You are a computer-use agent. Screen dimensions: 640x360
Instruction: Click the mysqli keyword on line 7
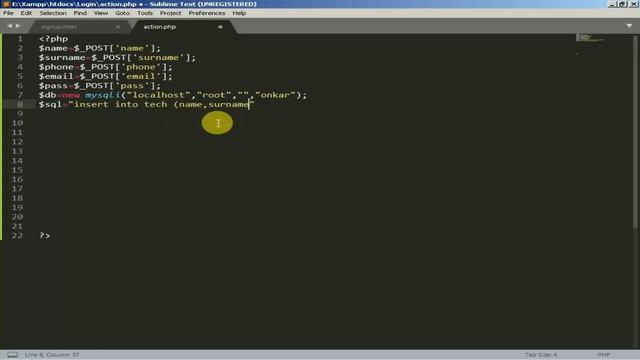pos(102,95)
